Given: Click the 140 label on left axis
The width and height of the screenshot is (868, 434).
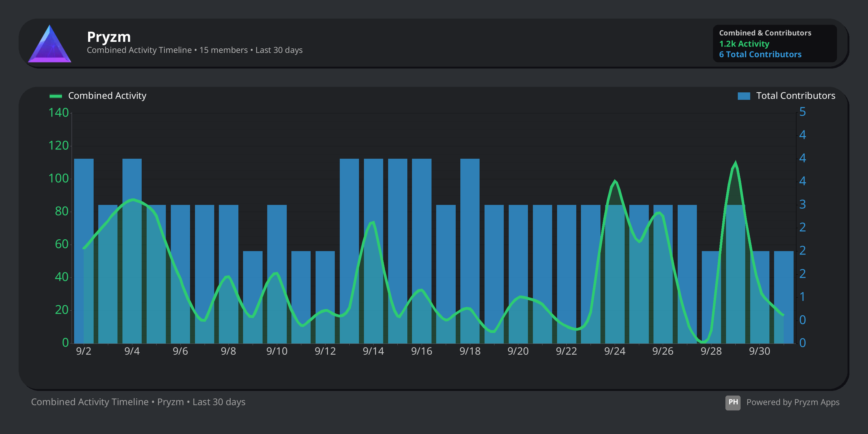Looking at the screenshot, I should point(58,113).
